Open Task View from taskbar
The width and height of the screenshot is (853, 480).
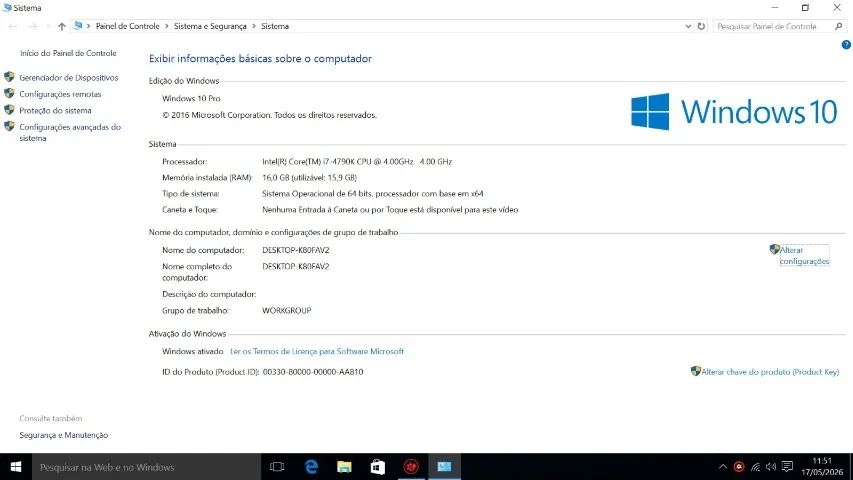277,467
